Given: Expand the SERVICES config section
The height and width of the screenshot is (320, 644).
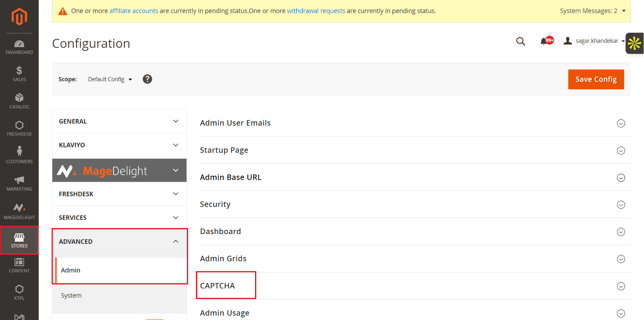Looking at the screenshot, I should [x=119, y=218].
